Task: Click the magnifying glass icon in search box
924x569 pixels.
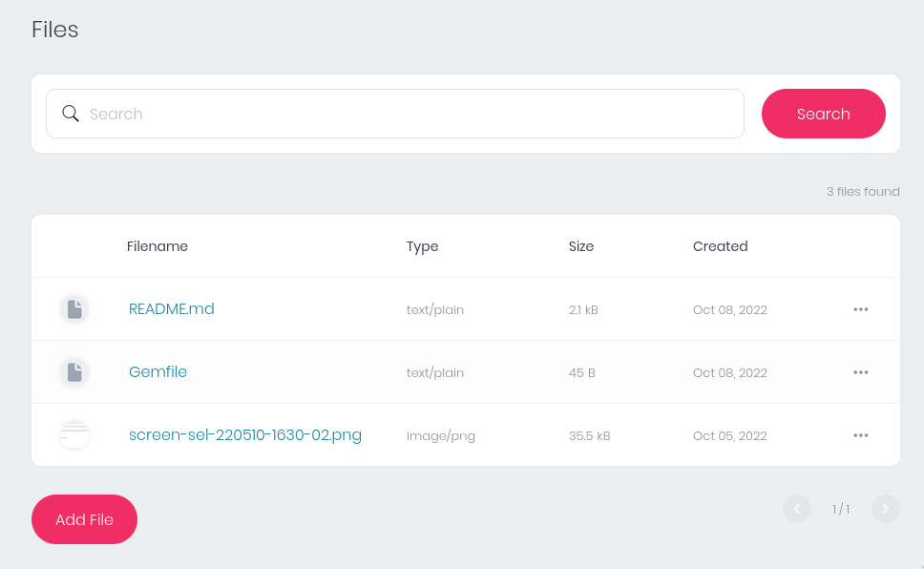Action: [71, 114]
